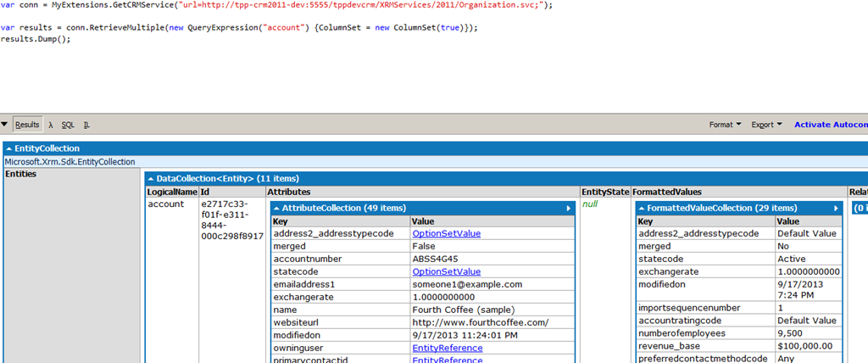Screen dimensions: 868x363
Task: Click preferredcontactmethodcode value Any
Action: coord(785,358)
